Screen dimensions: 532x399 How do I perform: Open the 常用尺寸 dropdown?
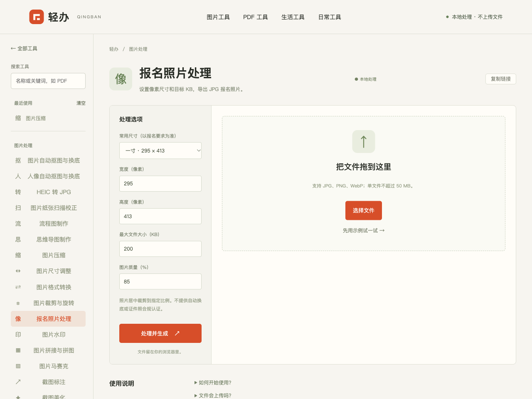160,150
